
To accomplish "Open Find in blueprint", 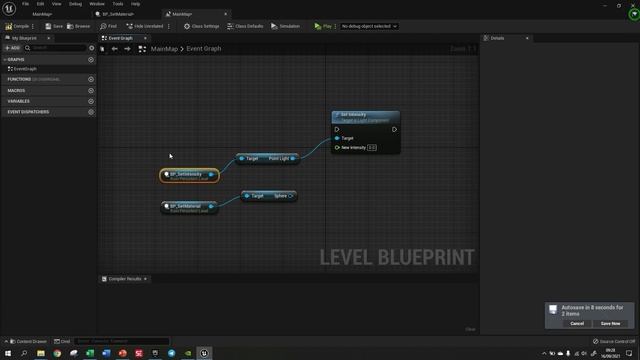I will 109,26.
